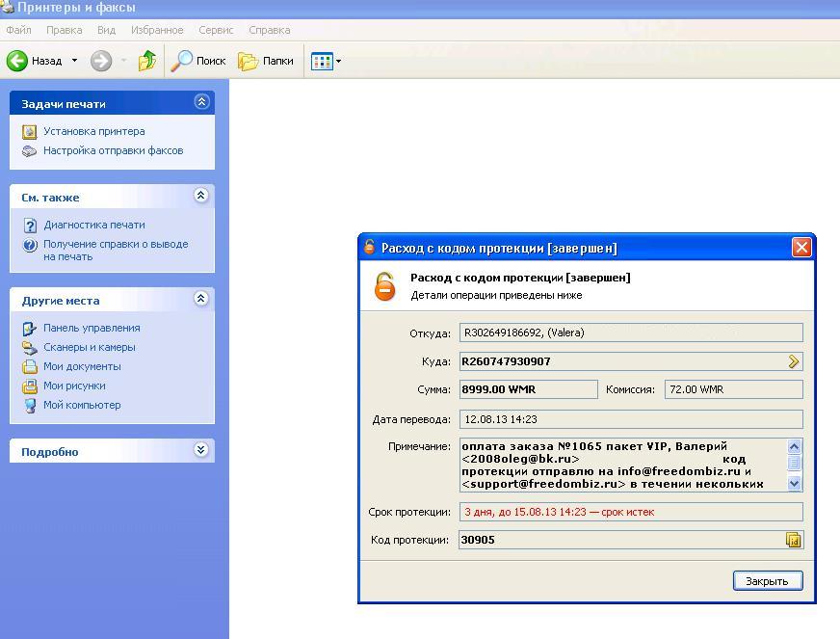Click the Примечание scrollbar down arrow

[x=795, y=483]
